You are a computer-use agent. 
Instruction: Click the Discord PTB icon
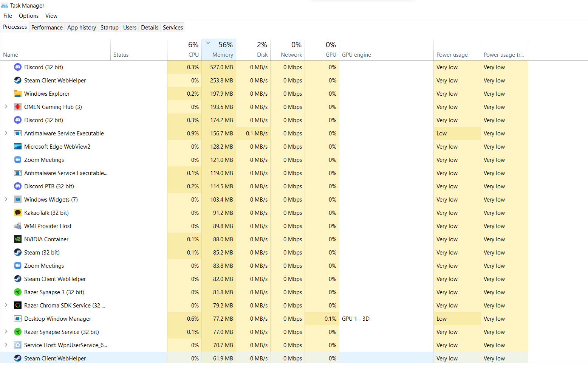tap(18, 186)
